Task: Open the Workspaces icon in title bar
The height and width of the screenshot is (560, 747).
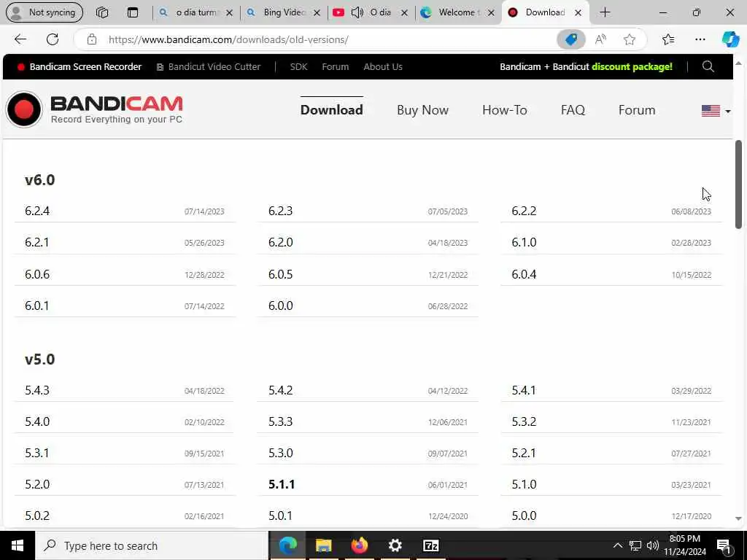Action: (102, 12)
